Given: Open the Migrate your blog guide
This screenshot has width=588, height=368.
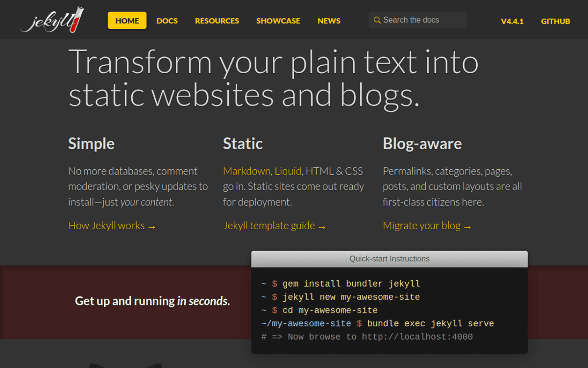Looking at the screenshot, I should click(x=421, y=226).
